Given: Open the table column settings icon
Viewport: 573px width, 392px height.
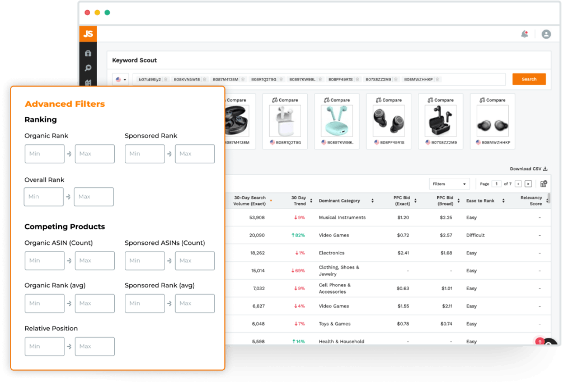Looking at the screenshot, I should tap(544, 183).
